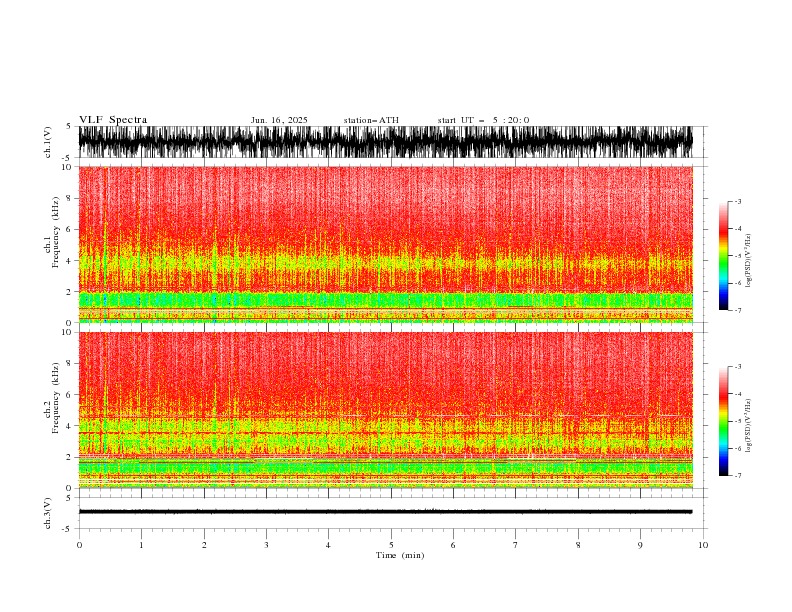Click the 'VLF Spectra' title text
Viewport: 792px width, 612px height.
(113, 120)
